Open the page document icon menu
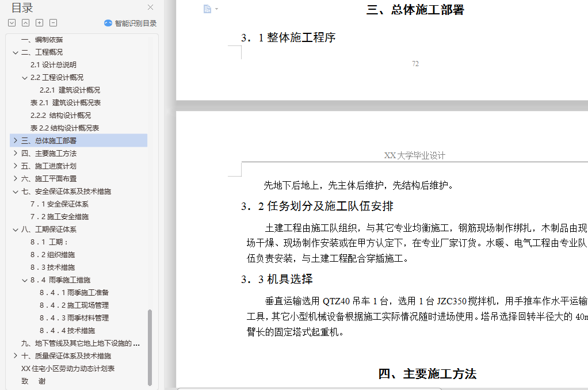588x390 pixels. 207,9
